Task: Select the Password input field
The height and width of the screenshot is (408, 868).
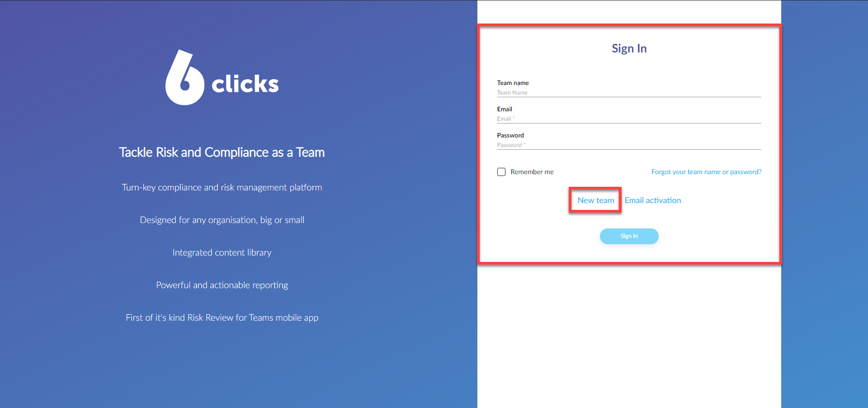Action: [629, 145]
